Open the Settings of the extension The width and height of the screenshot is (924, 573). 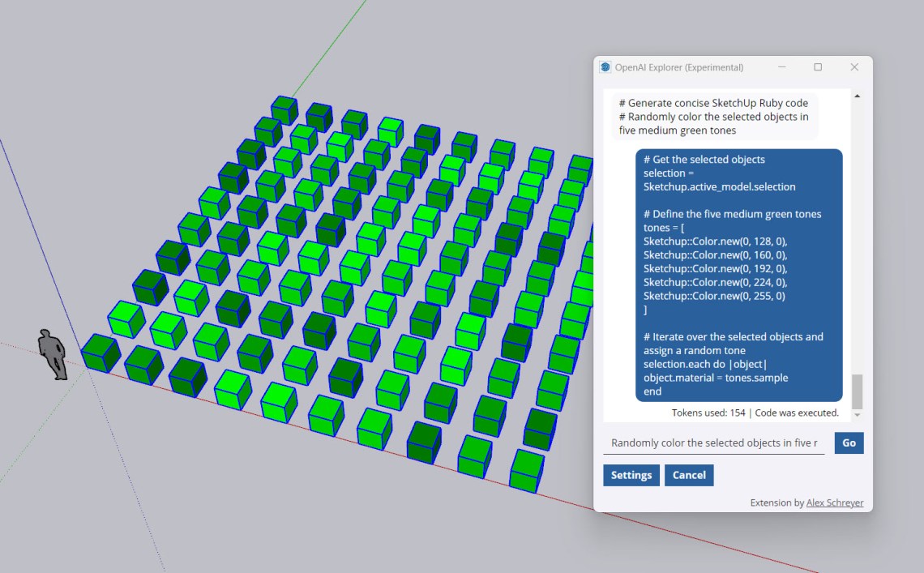[x=631, y=475]
